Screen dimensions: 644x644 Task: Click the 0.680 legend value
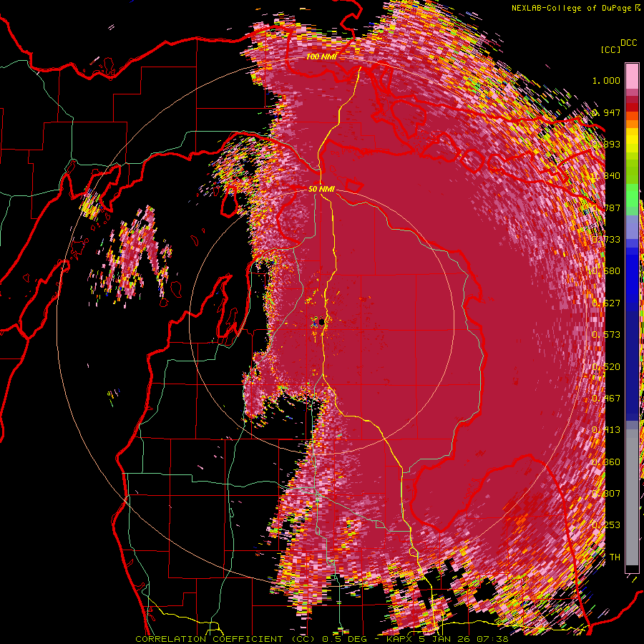(606, 271)
